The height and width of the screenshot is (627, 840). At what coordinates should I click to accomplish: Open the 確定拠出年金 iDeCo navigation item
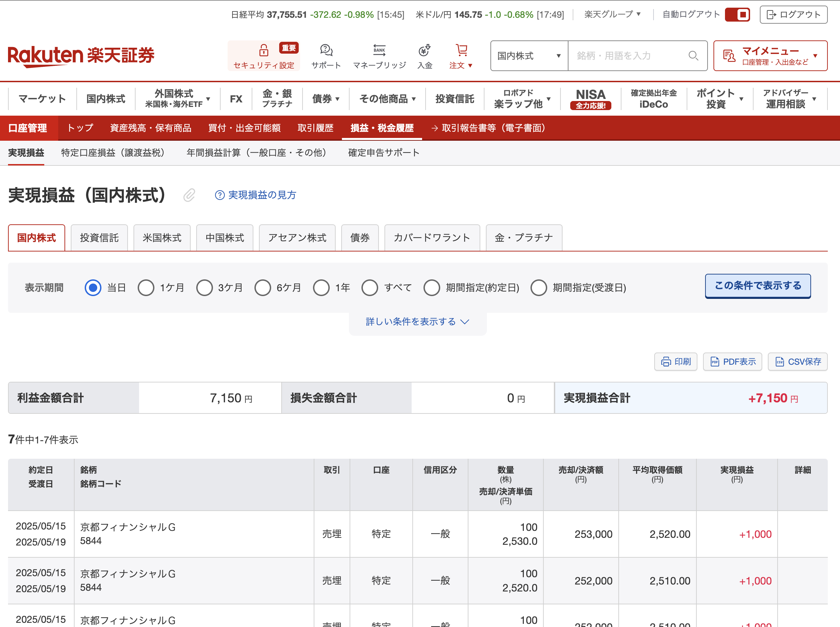(x=654, y=99)
